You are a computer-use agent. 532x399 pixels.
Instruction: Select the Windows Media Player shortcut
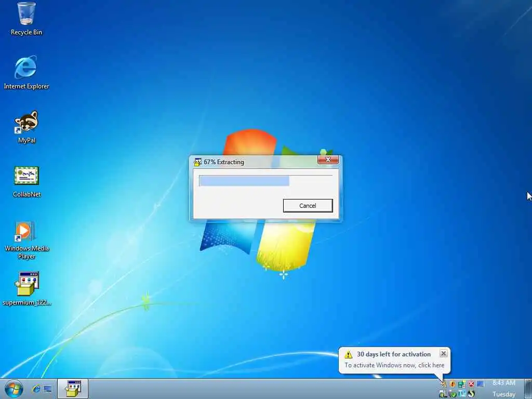(26, 240)
